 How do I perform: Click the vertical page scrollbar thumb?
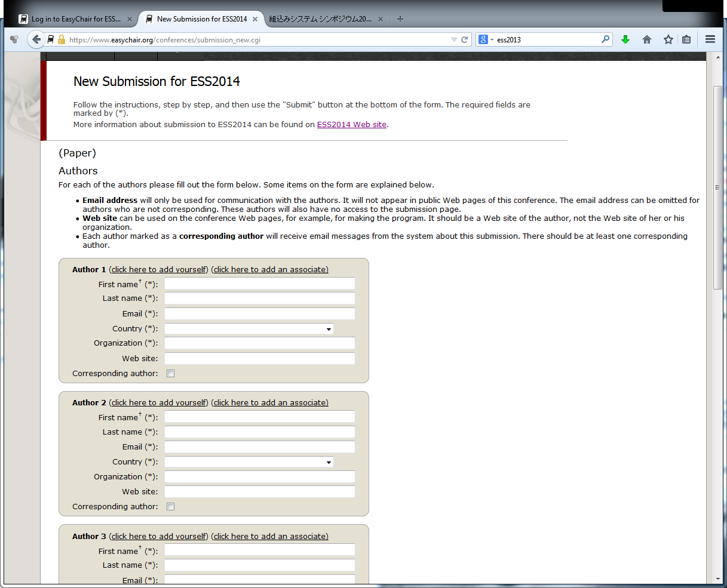[x=718, y=187]
